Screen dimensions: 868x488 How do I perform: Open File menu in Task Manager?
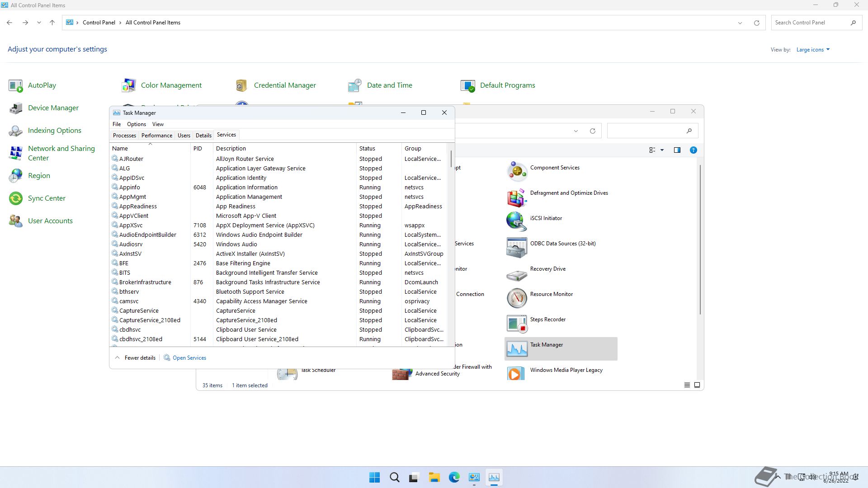tap(117, 124)
